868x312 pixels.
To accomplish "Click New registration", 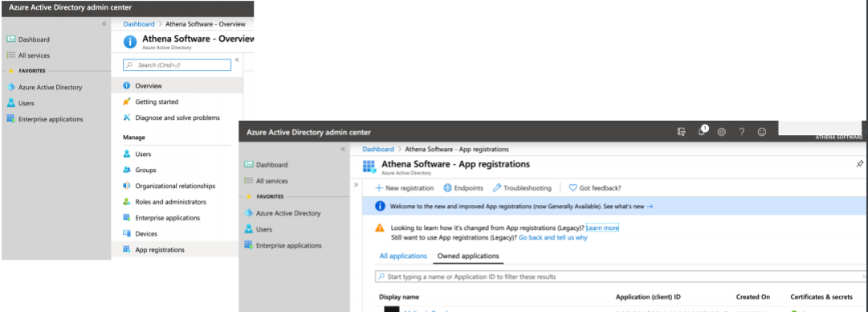I will click(x=405, y=188).
